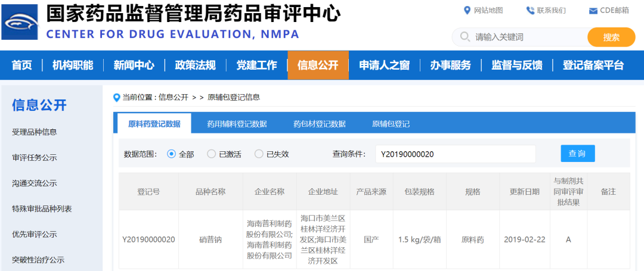The image size is (644, 271).
Task: Click the query condition input field
Action: (x=455, y=154)
